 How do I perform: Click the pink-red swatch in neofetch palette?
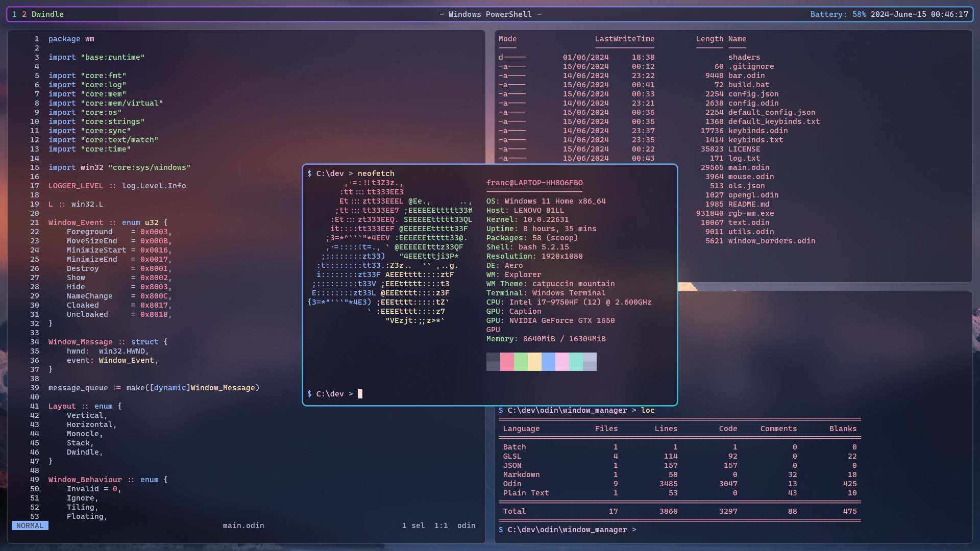tap(507, 362)
